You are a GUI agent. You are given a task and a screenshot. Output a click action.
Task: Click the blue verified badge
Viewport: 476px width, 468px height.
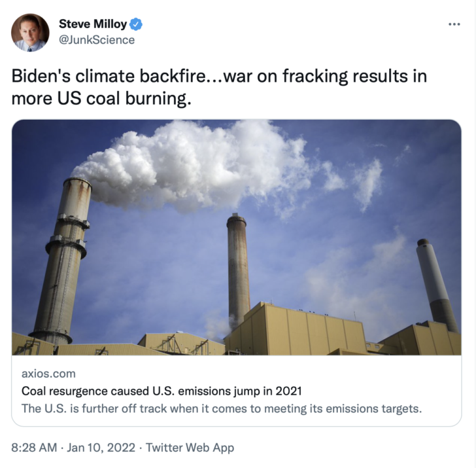tap(136, 24)
